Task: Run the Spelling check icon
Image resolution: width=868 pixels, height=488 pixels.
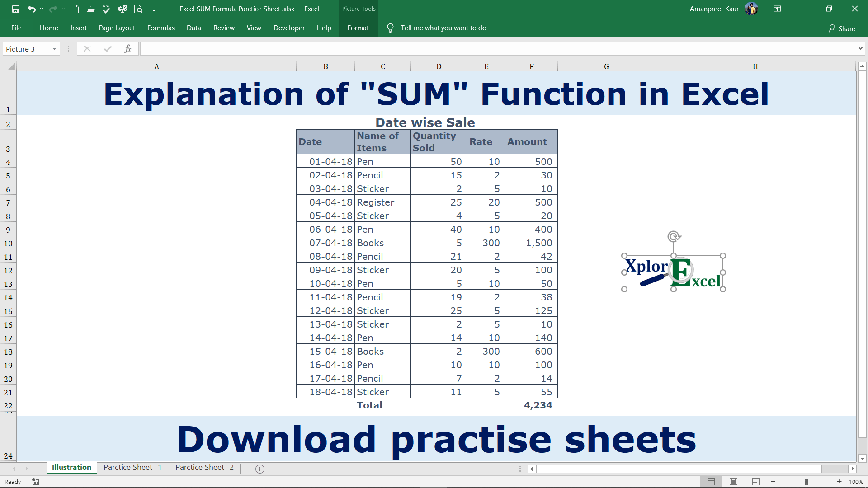Action: 106,9
